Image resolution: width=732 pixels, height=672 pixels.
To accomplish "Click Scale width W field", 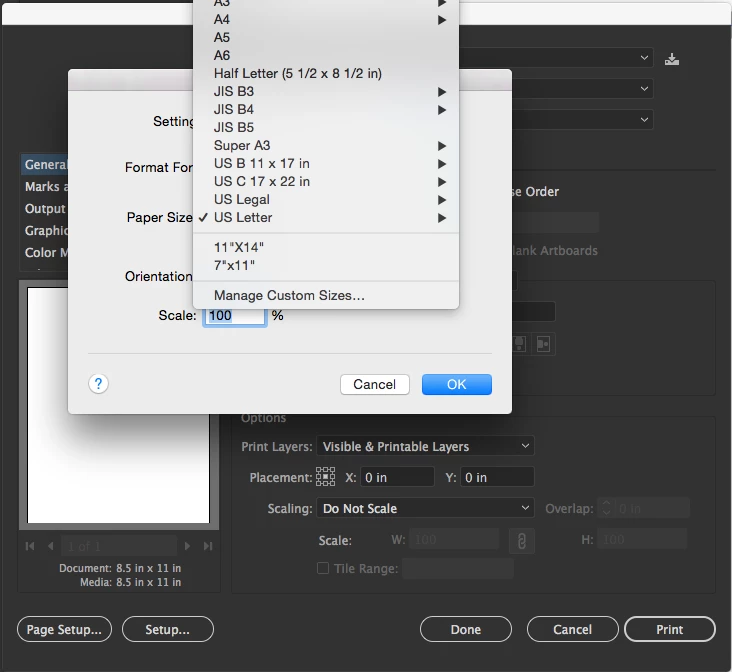I will pos(454,540).
